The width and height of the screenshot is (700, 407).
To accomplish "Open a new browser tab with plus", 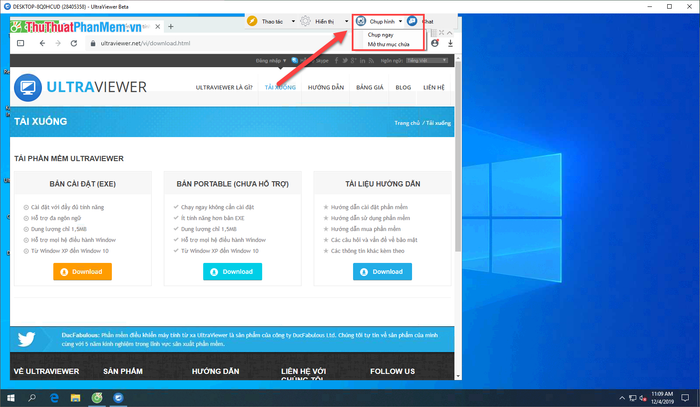I will pos(171,27).
